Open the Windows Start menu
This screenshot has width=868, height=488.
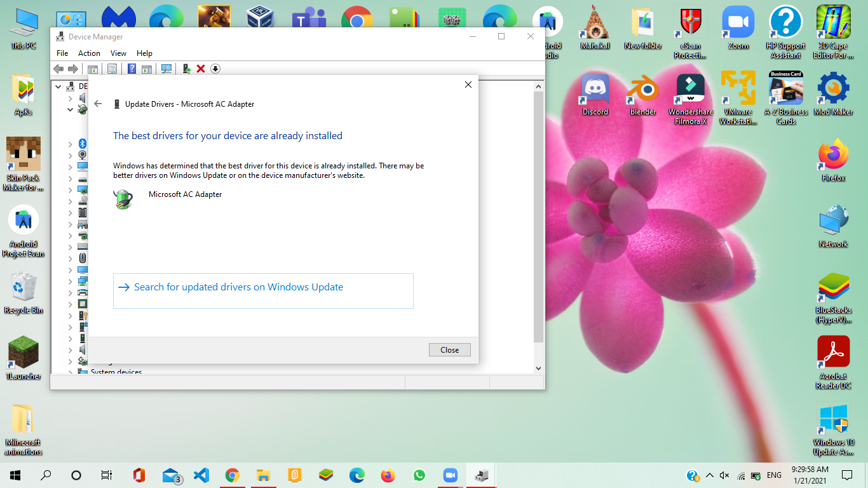pos(15,475)
